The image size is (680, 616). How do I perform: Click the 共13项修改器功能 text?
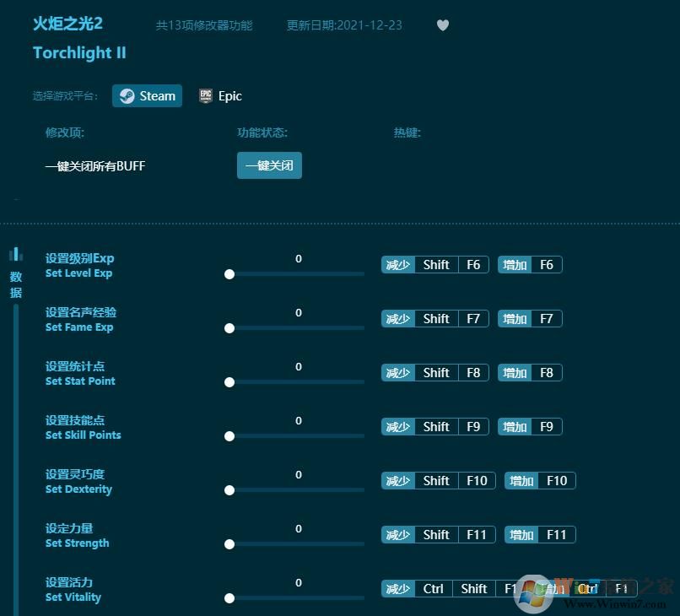pos(204,25)
